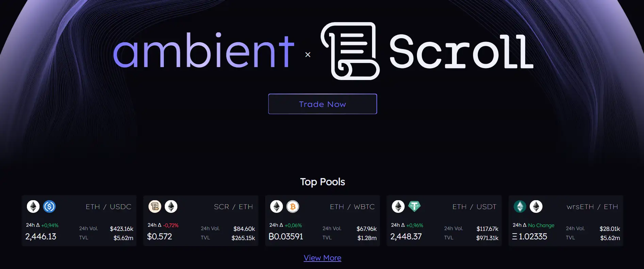Click the Top Pools heading
This screenshot has height=269, width=644.
tap(322, 182)
